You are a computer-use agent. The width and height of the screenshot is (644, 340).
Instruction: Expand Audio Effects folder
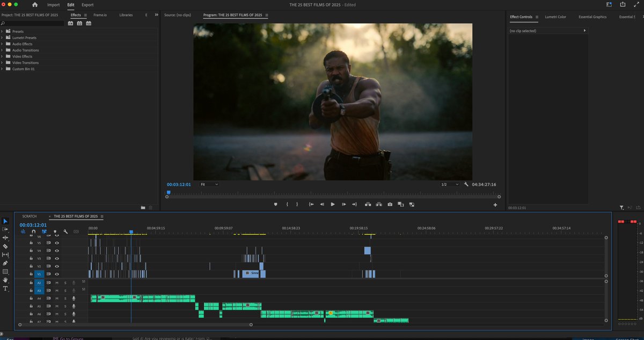coord(2,44)
